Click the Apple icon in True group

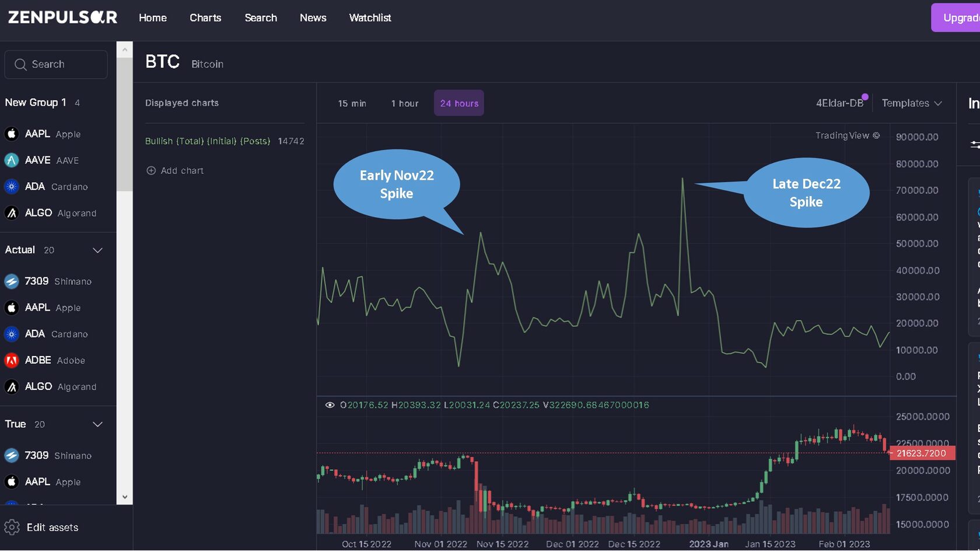click(x=12, y=482)
